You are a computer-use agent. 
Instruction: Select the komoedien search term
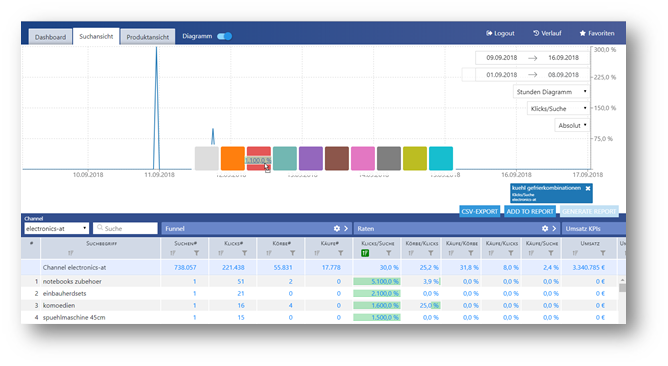click(59, 305)
